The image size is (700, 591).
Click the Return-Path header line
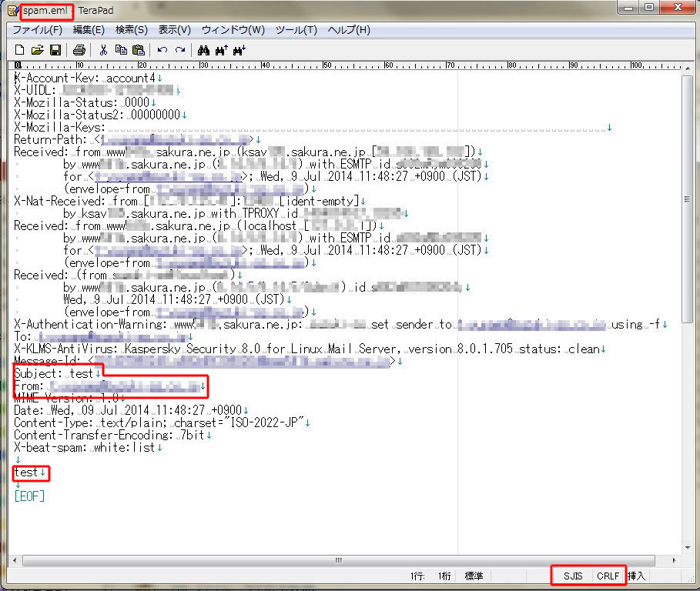[138, 139]
